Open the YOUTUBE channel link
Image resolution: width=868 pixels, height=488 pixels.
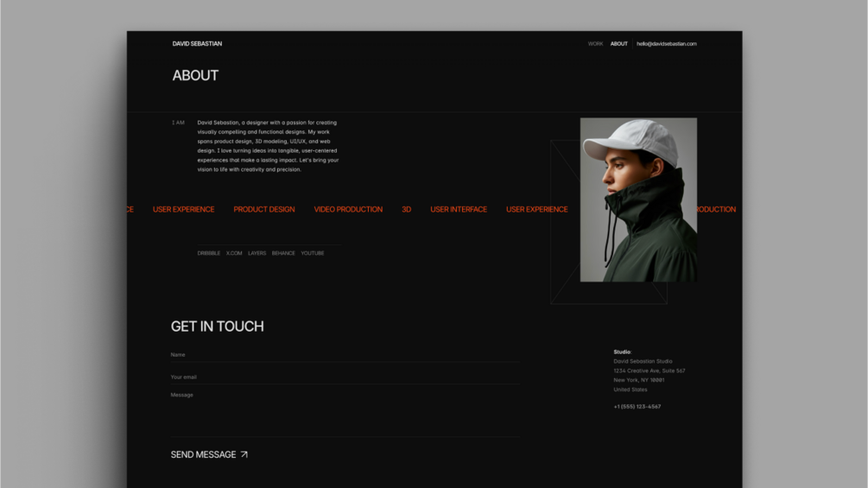pyautogui.click(x=312, y=253)
